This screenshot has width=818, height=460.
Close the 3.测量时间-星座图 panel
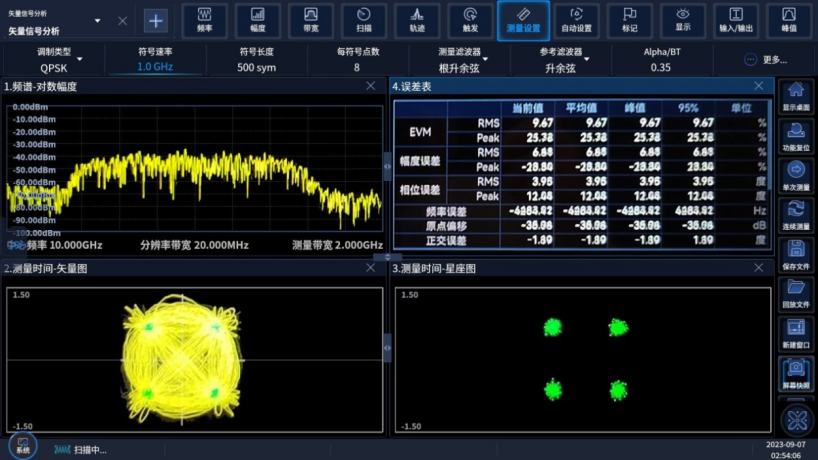click(759, 268)
